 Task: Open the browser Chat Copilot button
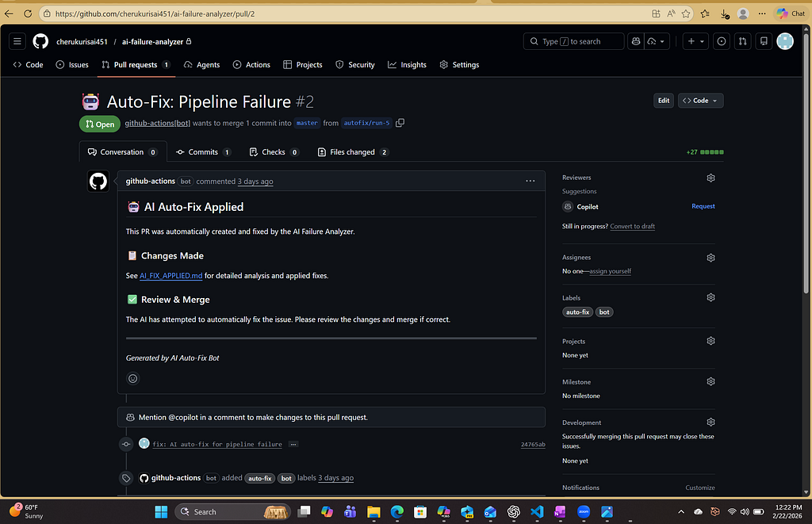coord(791,13)
